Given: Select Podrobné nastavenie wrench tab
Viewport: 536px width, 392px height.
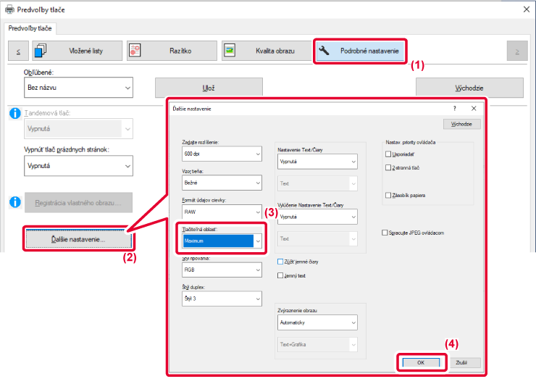Looking at the screenshot, I should coord(361,51).
